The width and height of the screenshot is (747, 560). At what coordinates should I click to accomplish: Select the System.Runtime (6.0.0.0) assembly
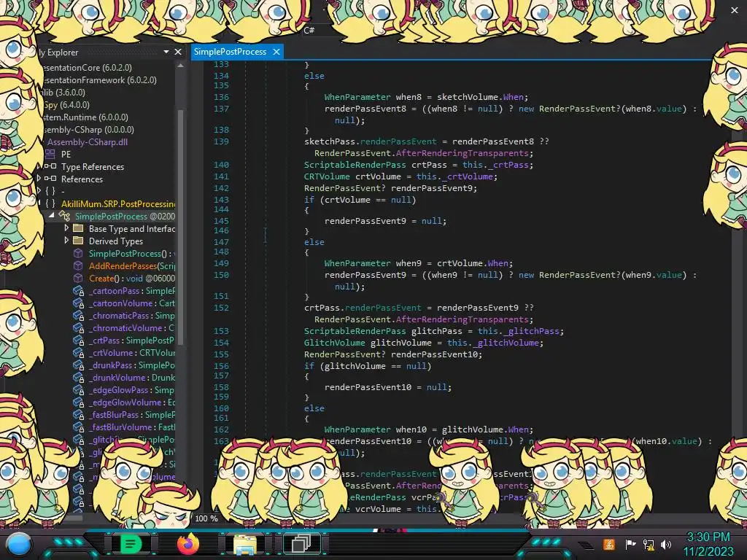[x=85, y=117]
